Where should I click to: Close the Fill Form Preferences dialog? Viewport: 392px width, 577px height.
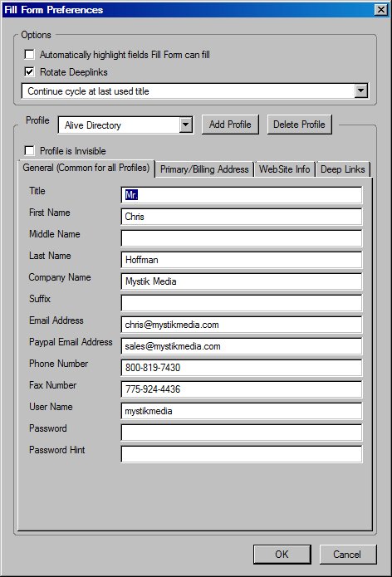click(x=381, y=10)
